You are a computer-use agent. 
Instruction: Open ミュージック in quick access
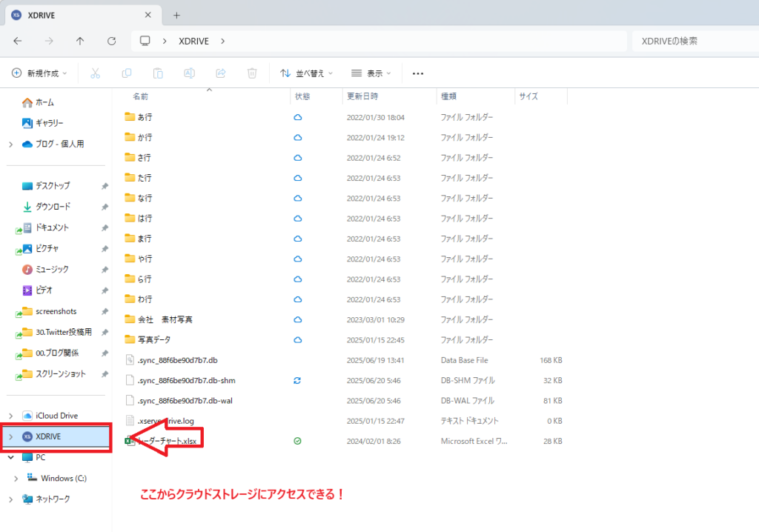pos(45,269)
